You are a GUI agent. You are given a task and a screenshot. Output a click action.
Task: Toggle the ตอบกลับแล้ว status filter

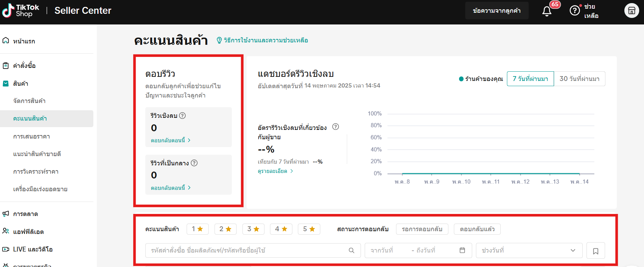(477, 229)
